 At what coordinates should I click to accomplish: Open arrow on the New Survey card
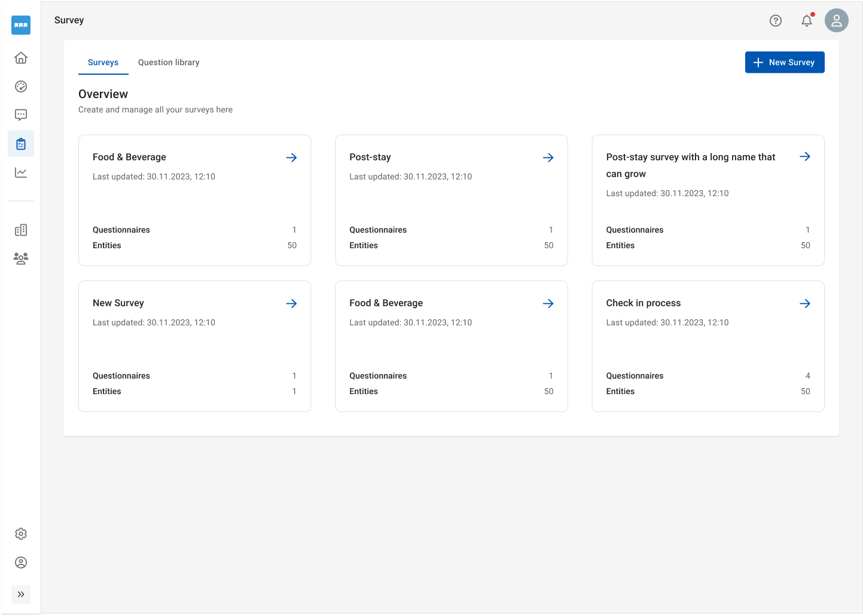click(292, 303)
